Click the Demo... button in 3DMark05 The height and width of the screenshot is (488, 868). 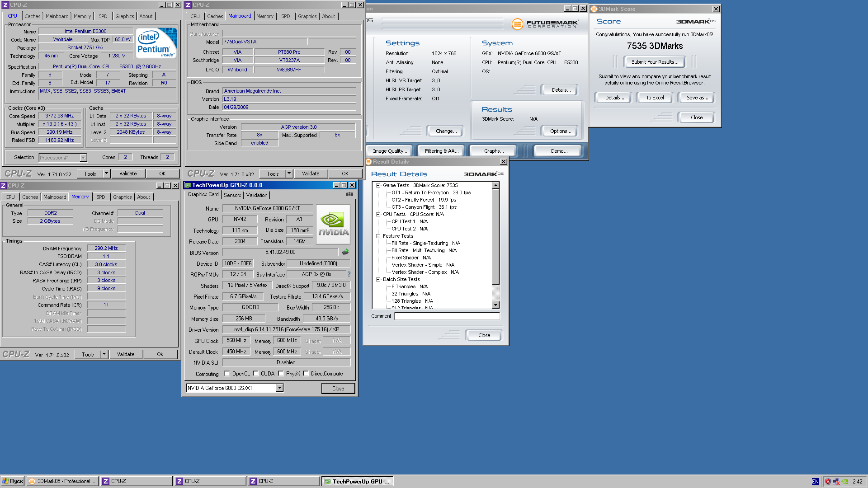[559, 151]
